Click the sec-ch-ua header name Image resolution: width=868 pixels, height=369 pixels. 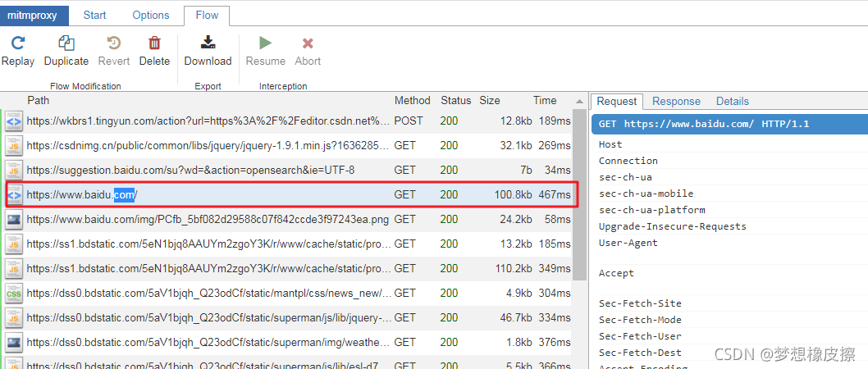pyautogui.click(x=625, y=178)
